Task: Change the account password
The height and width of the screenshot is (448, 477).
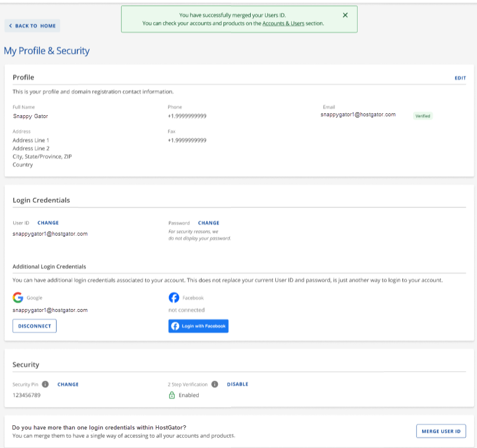Action: [x=208, y=223]
